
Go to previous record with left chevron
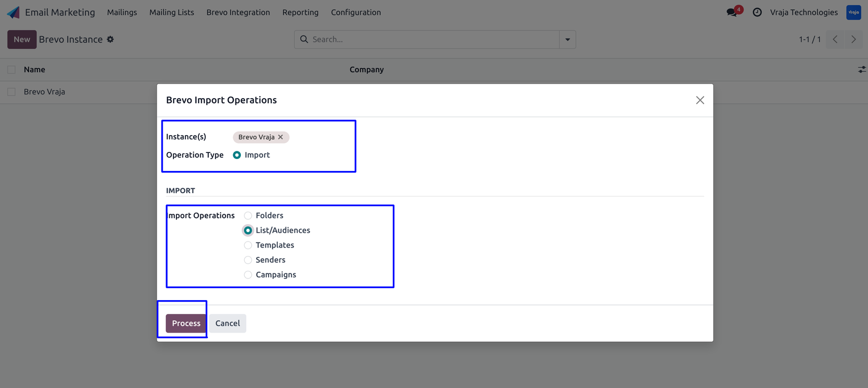coord(835,39)
